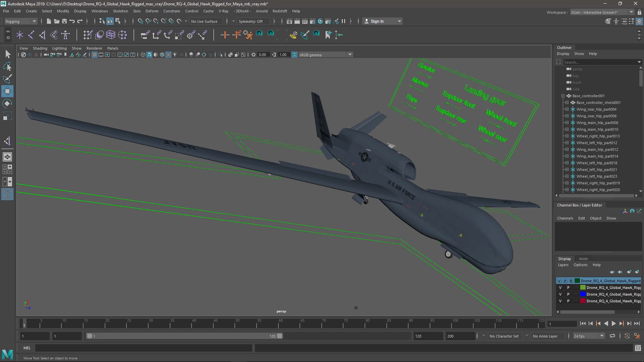Open the No Character Set dropdown
This screenshot has width=644, height=362.
click(504, 336)
